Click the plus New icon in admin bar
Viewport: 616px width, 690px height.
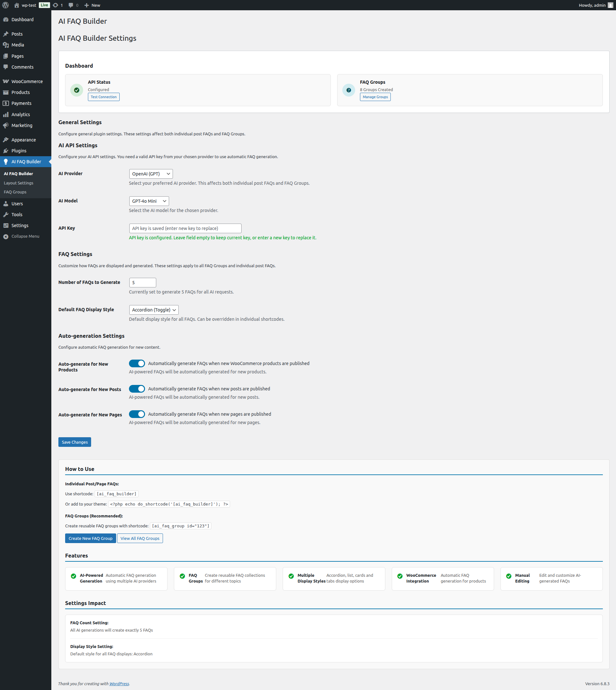pos(87,5)
